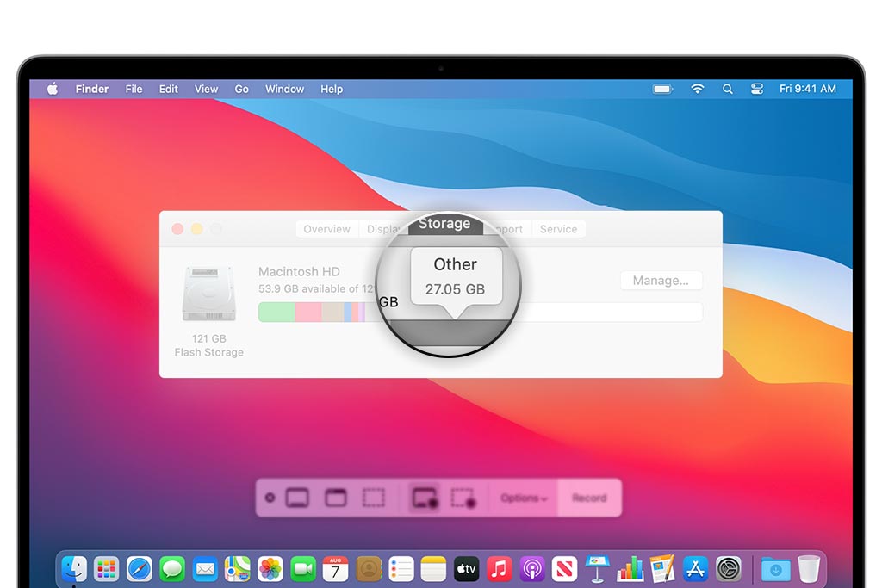The width and height of the screenshot is (882, 588).
Task: Open the File menu
Action: [134, 89]
